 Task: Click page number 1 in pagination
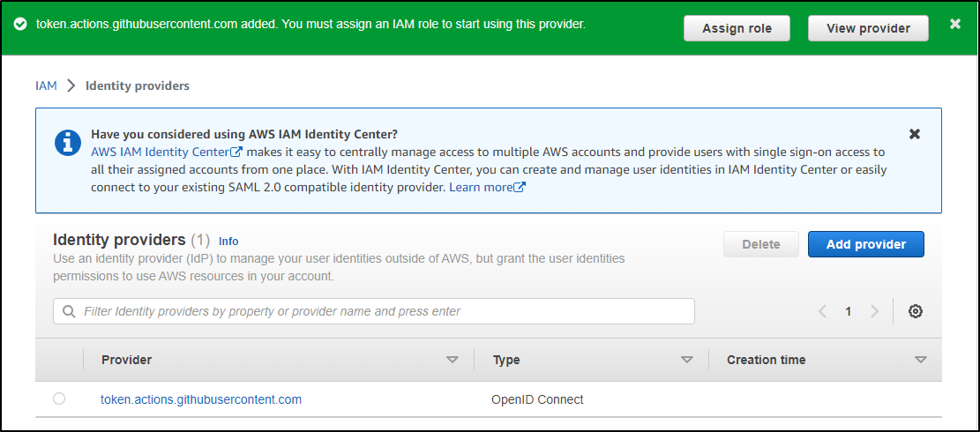coord(848,311)
